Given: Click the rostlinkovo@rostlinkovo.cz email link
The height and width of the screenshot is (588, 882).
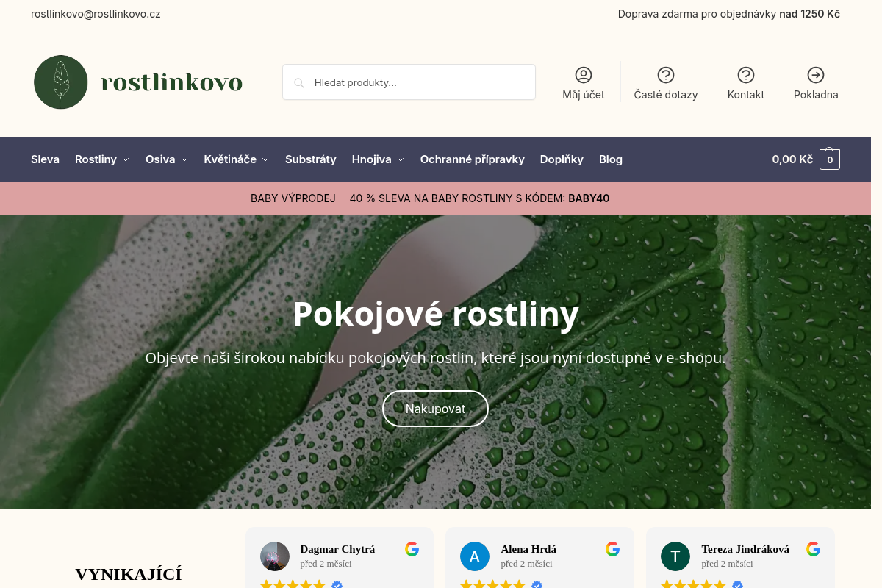Looking at the screenshot, I should [96, 14].
